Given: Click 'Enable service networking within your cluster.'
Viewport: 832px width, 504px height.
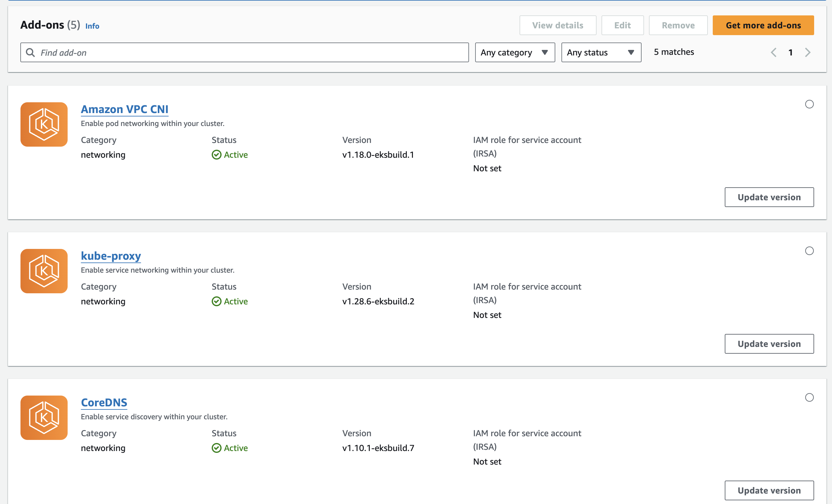Looking at the screenshot, I should coord(158,270).
